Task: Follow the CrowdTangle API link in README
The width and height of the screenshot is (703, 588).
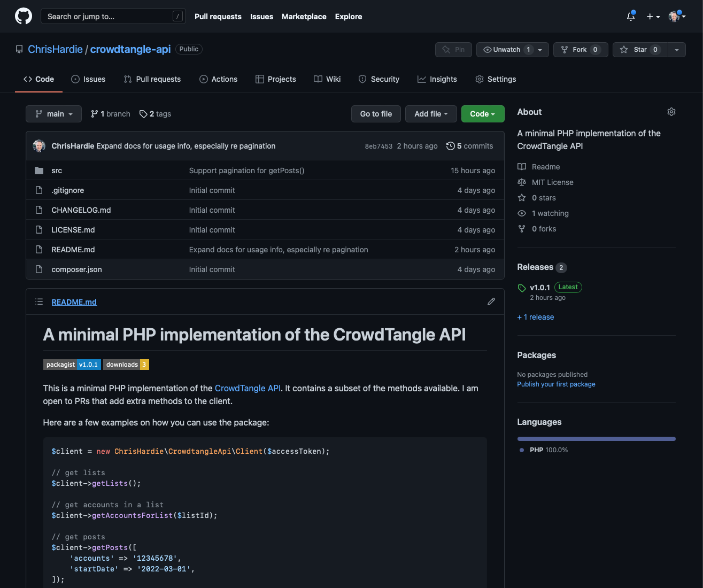Action: (x=248, y=388)
